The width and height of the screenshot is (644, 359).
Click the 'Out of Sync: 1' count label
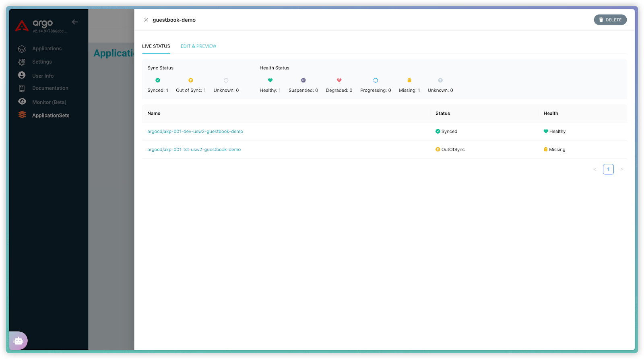(191, 90)
